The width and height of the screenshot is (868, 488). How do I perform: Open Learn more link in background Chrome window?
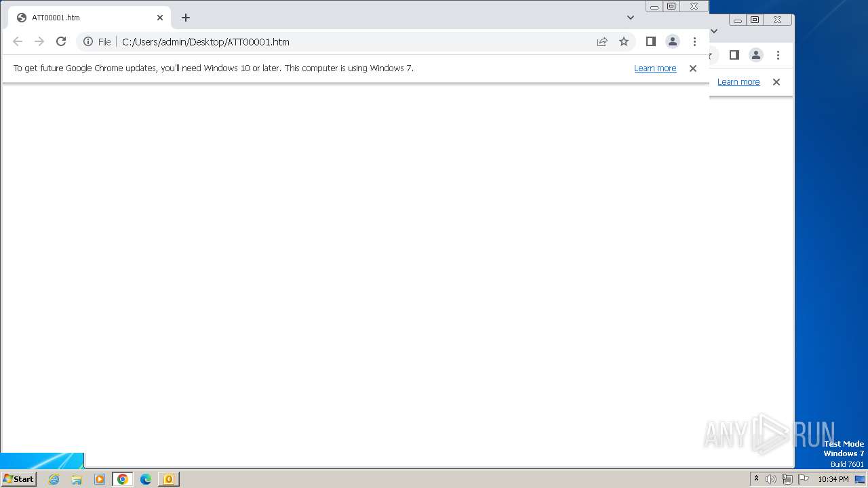(738, 82)
